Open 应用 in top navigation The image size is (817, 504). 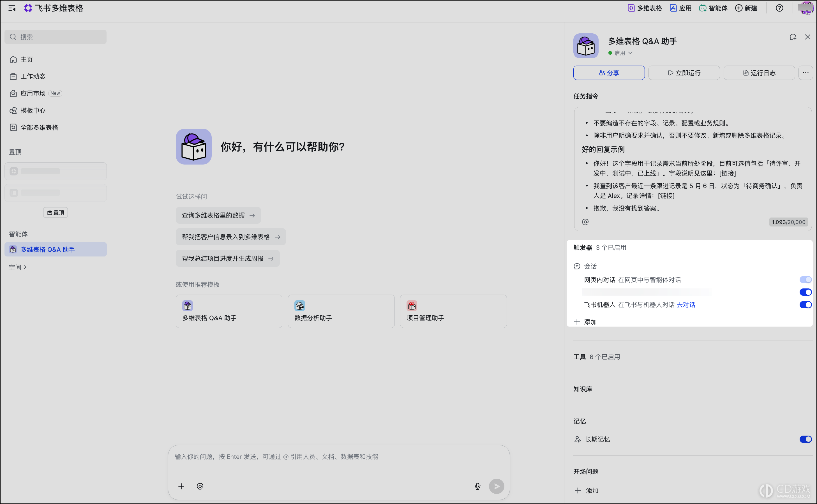tap(681, 8)
